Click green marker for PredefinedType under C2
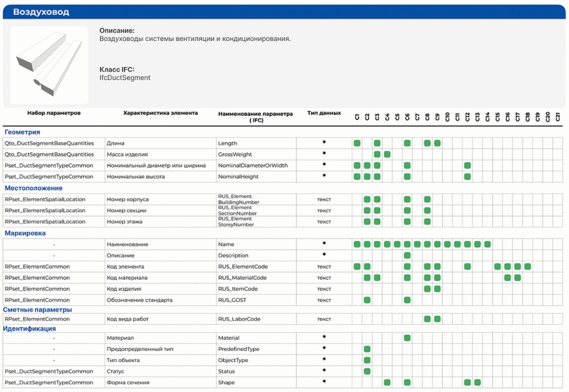 pos(367,349)
